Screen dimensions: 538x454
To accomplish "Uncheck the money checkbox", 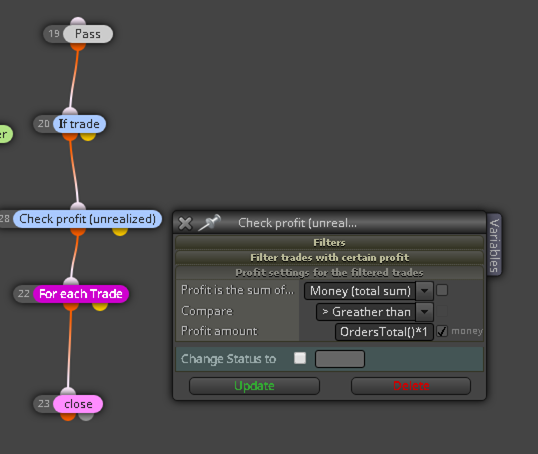I will point(442,331).
